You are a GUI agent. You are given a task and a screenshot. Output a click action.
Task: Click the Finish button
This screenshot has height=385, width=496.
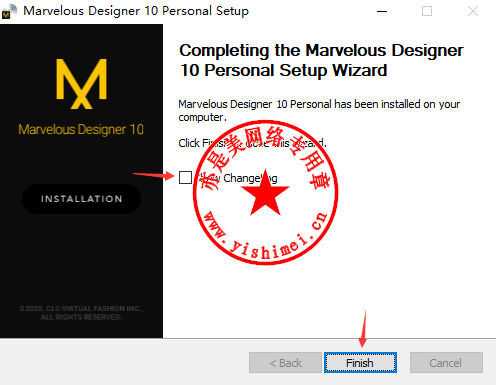pyautogui.click(x=360, y=362)
